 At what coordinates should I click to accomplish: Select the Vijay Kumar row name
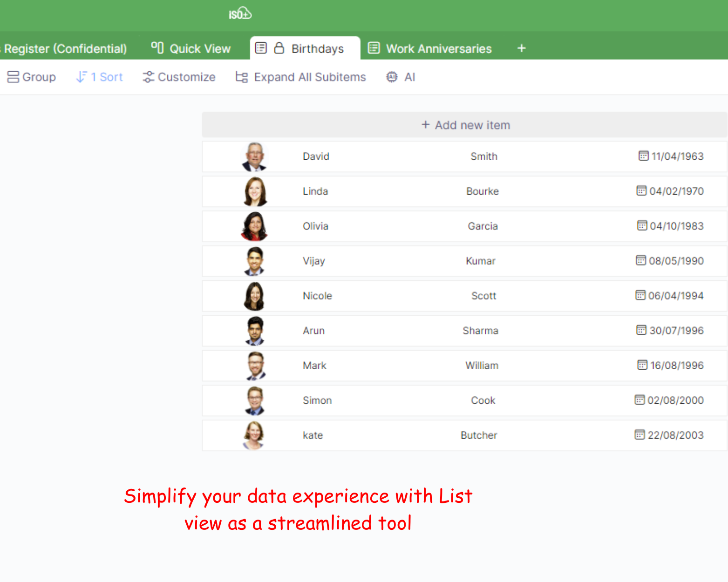click(x=313, y=261)
